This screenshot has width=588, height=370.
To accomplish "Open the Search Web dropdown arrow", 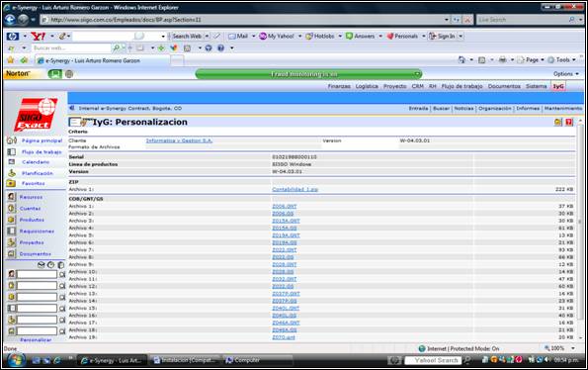I will click(207, 37).
